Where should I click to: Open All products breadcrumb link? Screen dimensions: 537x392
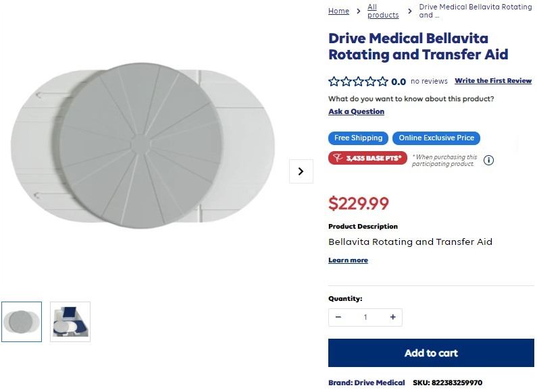382,11
